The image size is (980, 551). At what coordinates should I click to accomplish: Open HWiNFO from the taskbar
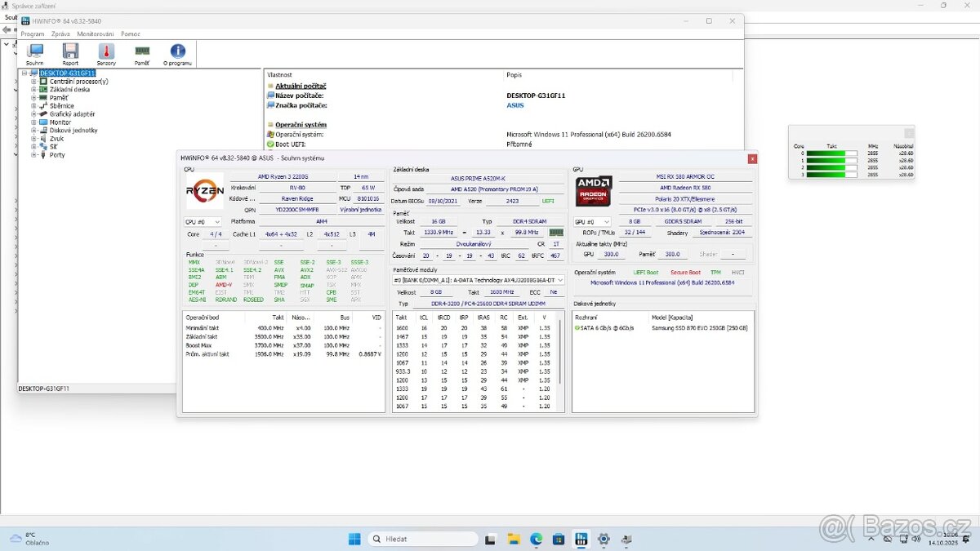click(581, 539)
